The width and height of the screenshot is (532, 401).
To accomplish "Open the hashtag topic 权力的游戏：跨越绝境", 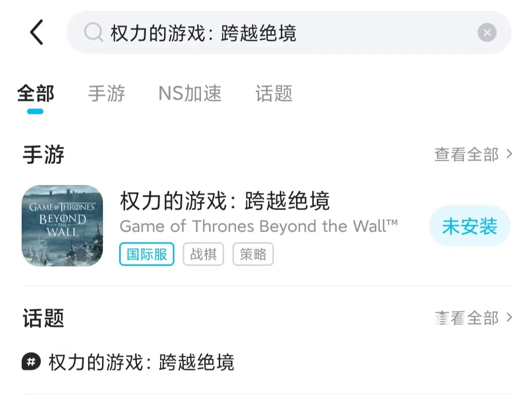I will 128,362.
